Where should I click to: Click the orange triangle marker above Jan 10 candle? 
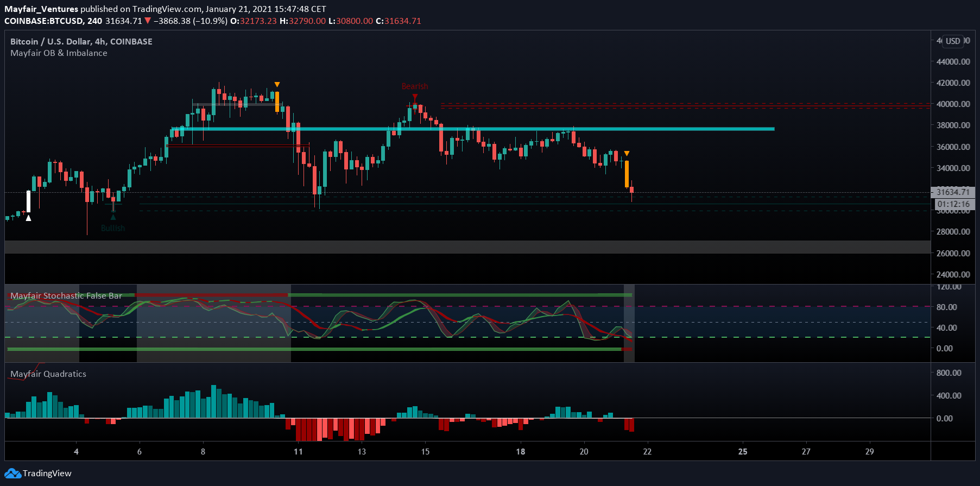[277, 85]
